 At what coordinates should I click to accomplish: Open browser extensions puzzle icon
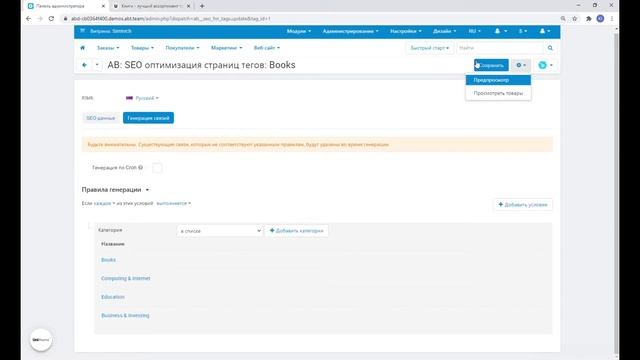pos(589,18)
